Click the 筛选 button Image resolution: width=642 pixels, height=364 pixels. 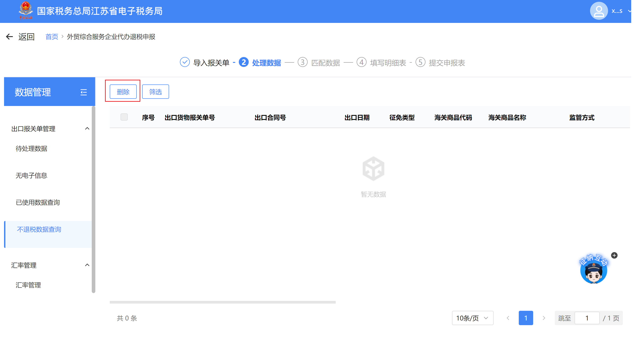(155, 92)
